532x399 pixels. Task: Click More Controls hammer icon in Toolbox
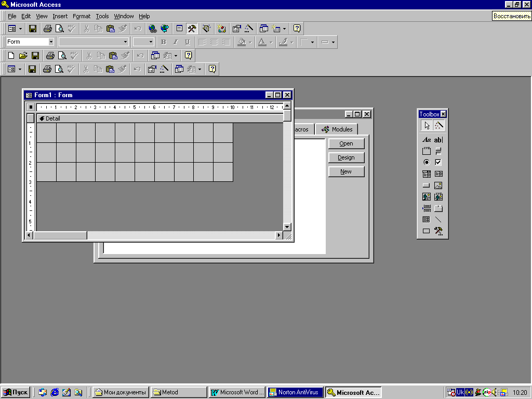click(x=438, y=231)
